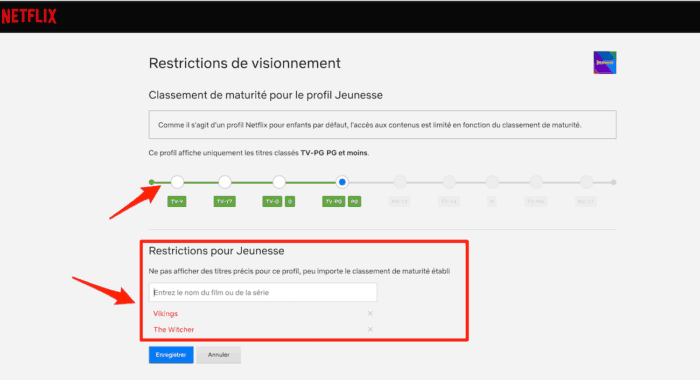Viewport: 700px width, 380px height.
Task: Select the PG-13 maturity level circle
Action: point(400,182)
